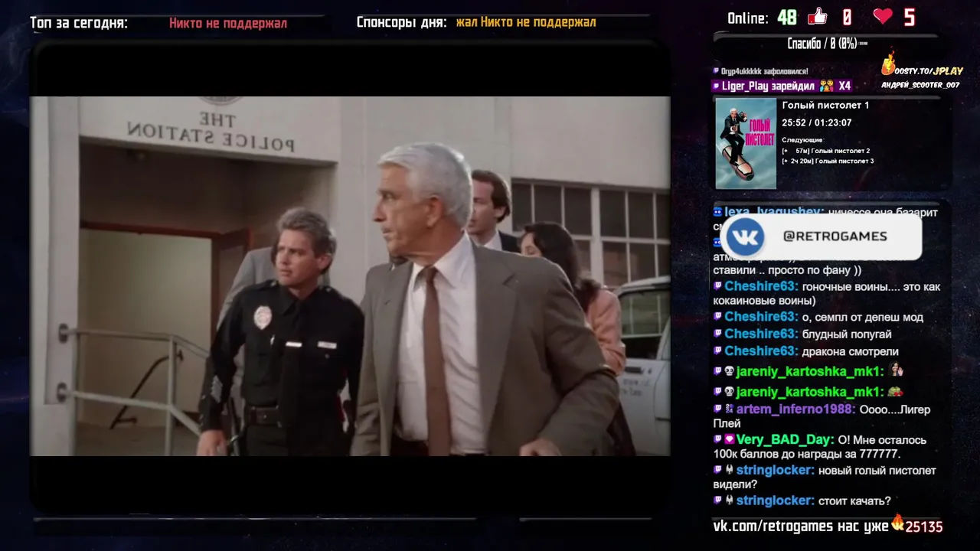
Task: Click Twitch badge beside 'блудный попугай' message
Action: pos(717,334)
